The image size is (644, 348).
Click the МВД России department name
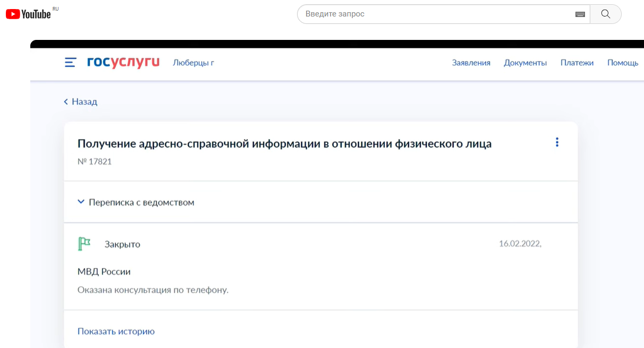pyautogui.click(x=104, y=271)
